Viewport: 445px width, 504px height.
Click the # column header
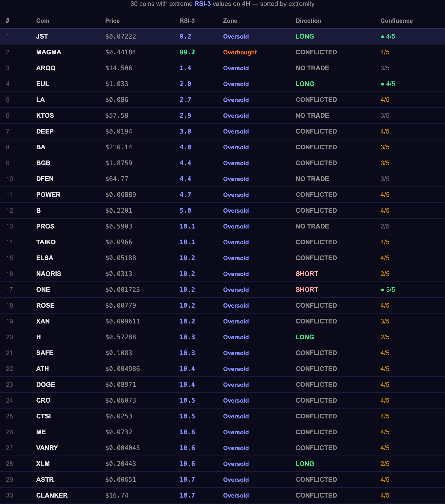(x=8, y=21)
